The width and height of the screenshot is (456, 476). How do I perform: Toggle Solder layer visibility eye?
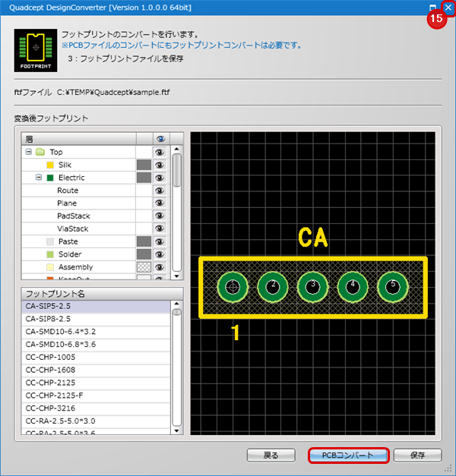point(160,254)
